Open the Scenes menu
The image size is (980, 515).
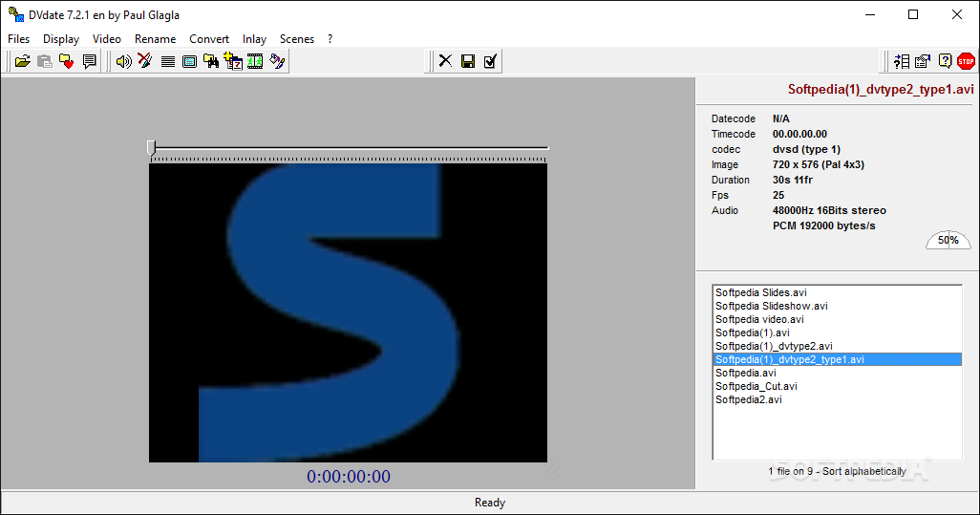297,39
